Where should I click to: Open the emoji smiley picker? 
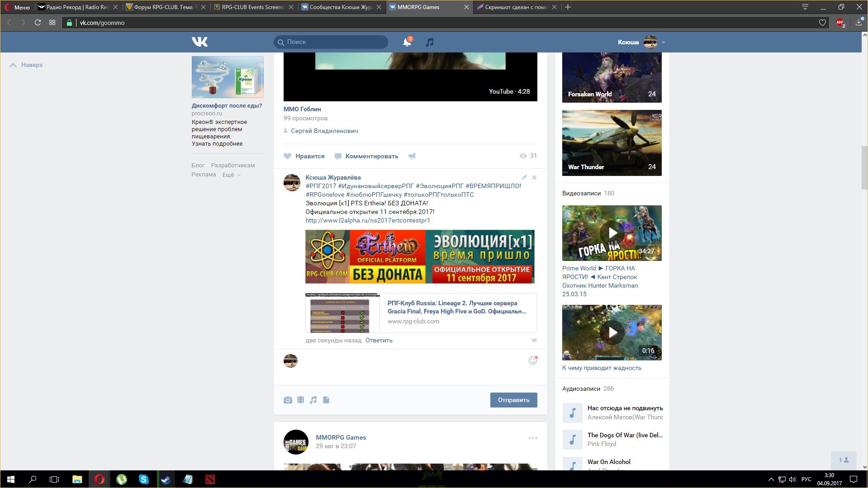(533, 360)
